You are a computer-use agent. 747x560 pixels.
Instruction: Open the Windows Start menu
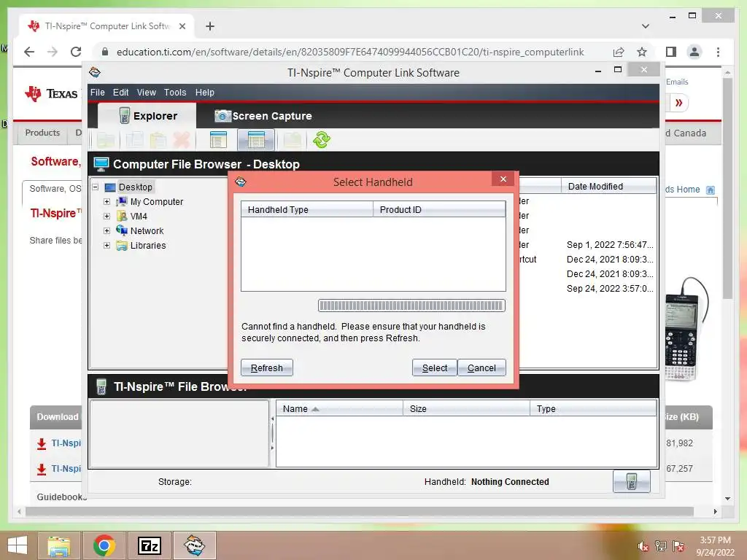pyautogui.click(x=18, y=545)
